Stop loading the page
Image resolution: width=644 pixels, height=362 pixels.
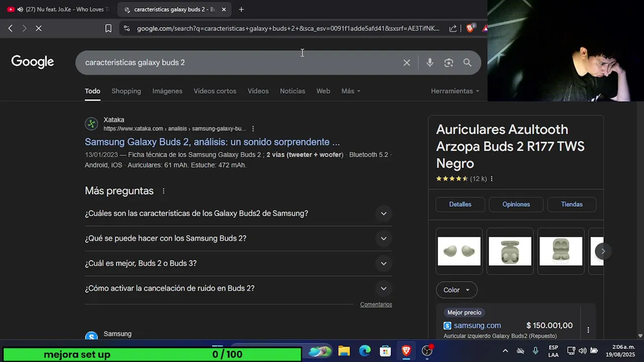38,29
